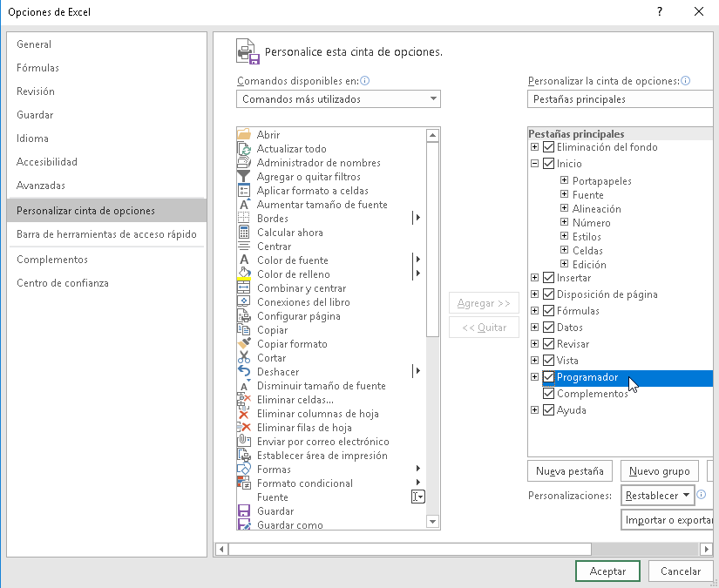Collapse the Inicio tree node
This screenshot has height=588, width=719.
point(534,163)
